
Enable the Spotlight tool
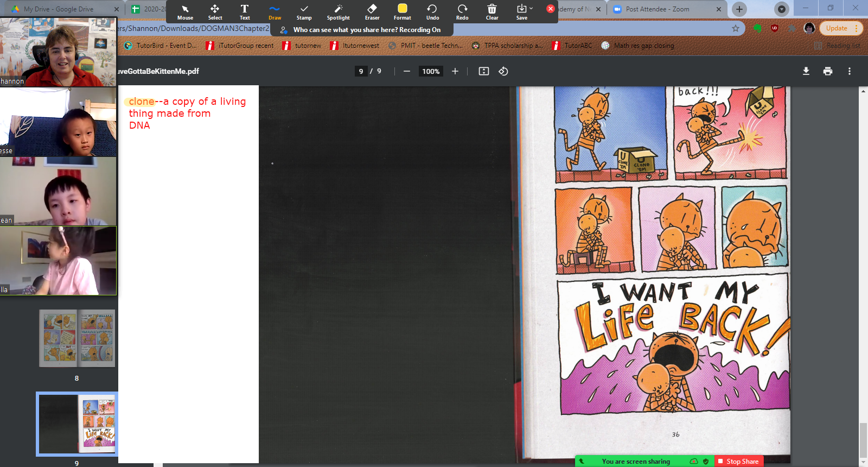pos(338,11)
